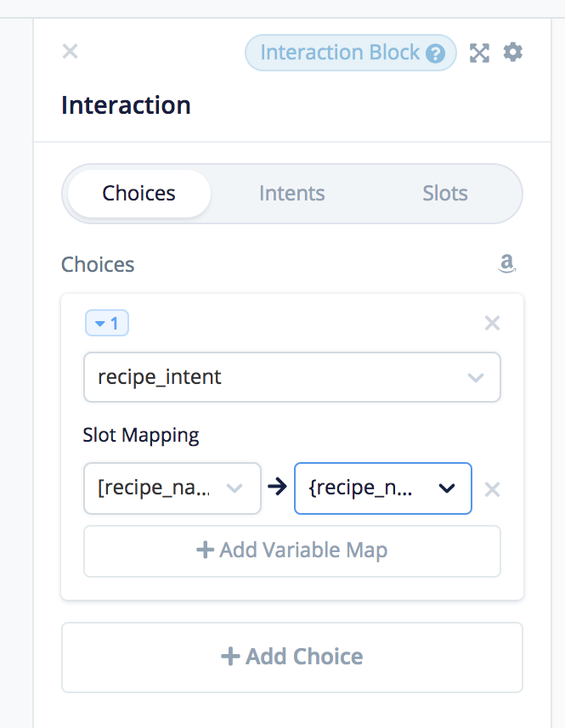Click the Add Choice button
The image size is (565, 728).
[291, 657]
